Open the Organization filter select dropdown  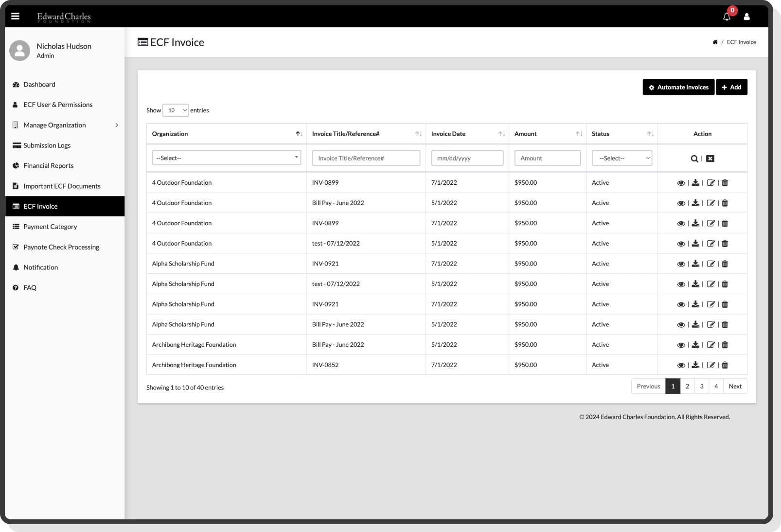[x=227, y=158]
